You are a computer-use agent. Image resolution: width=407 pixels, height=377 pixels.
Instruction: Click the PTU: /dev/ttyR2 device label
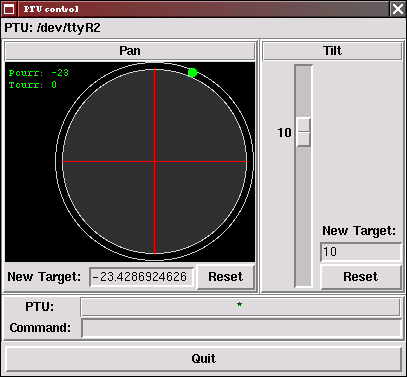[52, 28]
